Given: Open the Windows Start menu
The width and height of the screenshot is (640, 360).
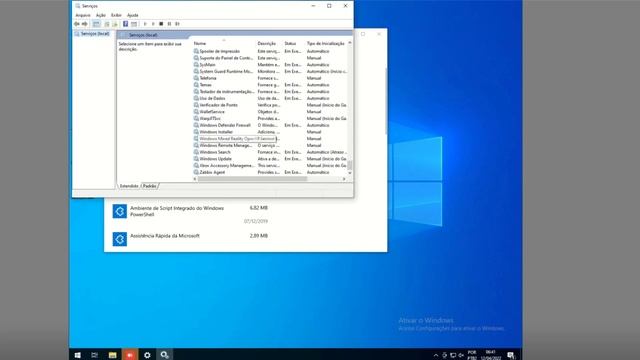Looking at the screenshot, I should click(x=78, y=355).
